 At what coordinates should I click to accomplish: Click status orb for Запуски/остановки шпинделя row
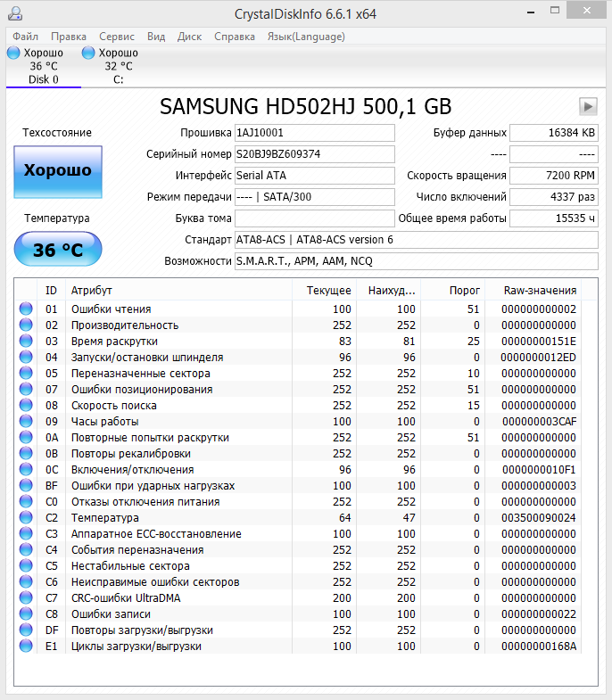pyautogui.click(x=26, y=358)
